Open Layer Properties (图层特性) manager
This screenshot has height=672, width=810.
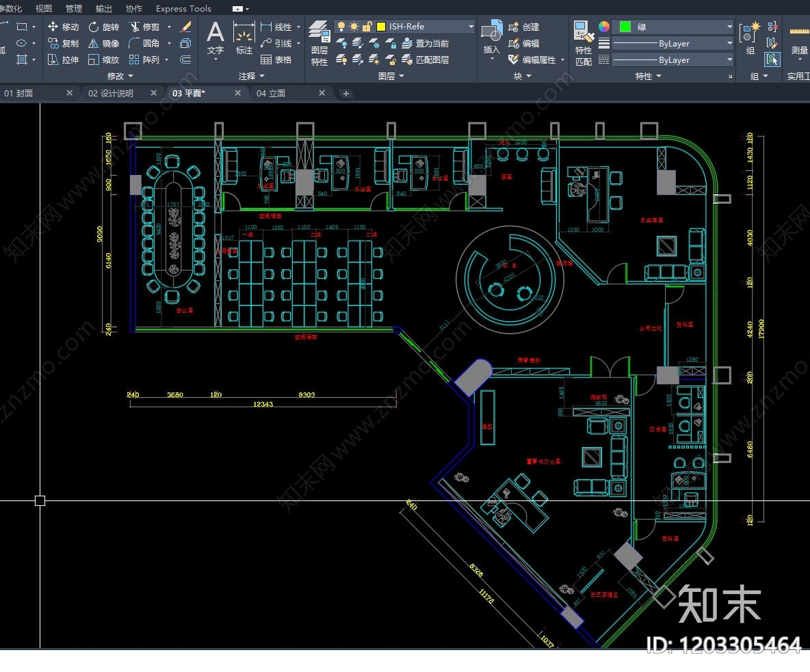(319, 43)
